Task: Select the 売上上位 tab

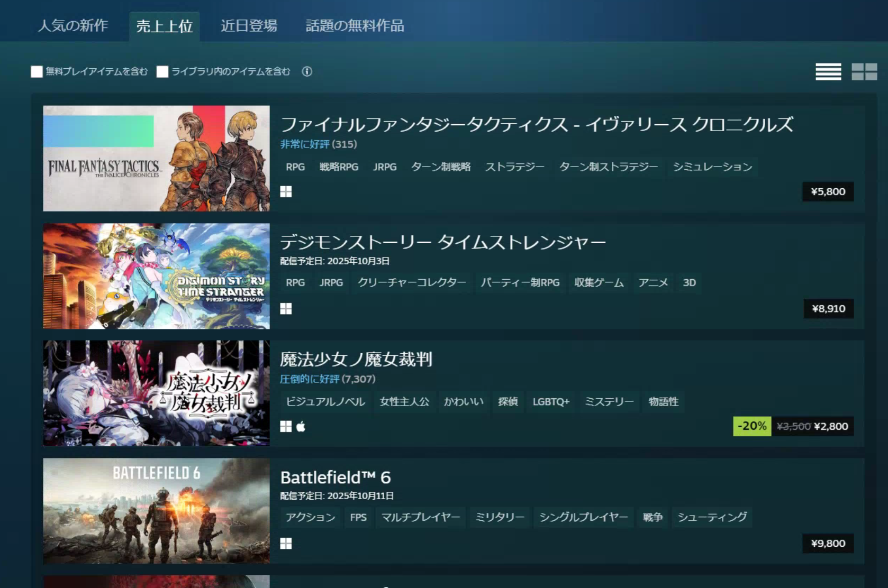Action: coord(164,26)
